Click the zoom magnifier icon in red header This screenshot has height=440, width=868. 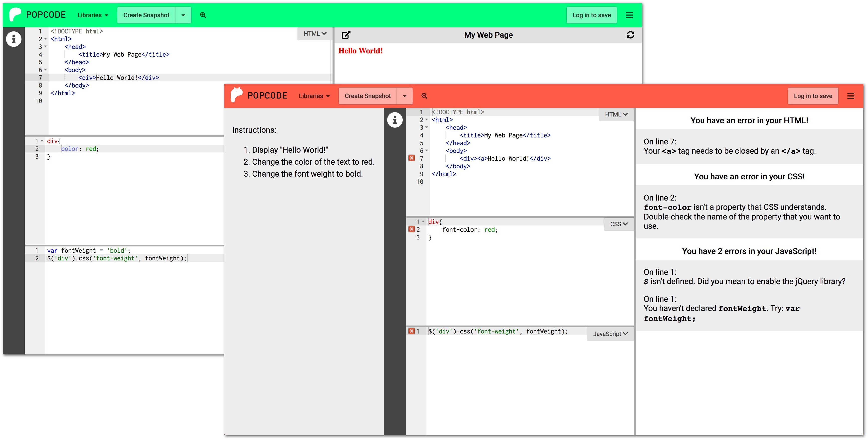(x=424, y=96)
